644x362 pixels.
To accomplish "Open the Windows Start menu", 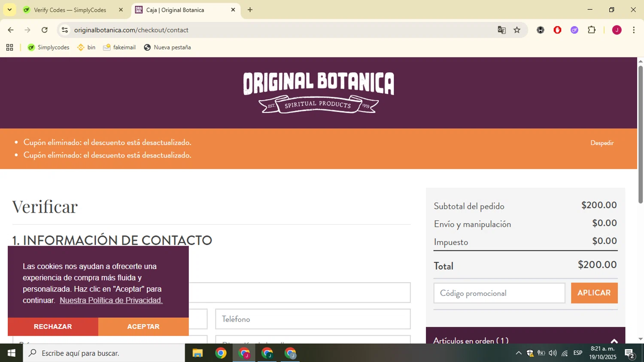I will tap(12, 353).
